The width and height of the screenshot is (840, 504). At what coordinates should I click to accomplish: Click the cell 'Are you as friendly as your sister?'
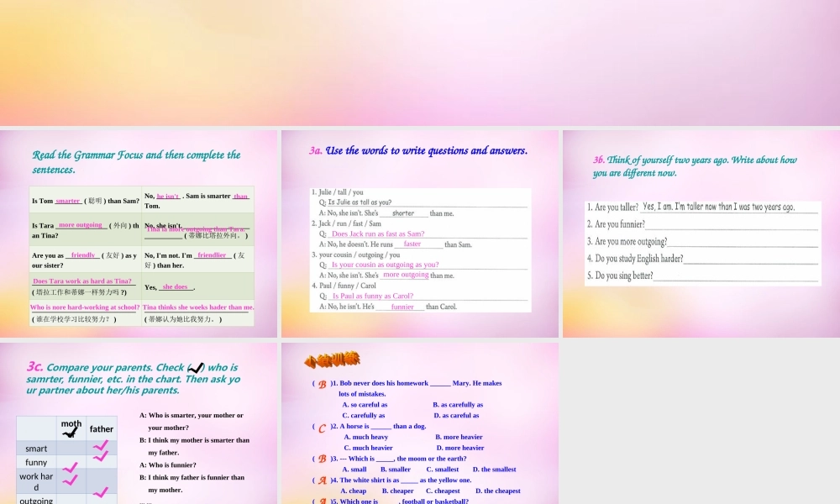pyautogui.click(x=85, y=260)
